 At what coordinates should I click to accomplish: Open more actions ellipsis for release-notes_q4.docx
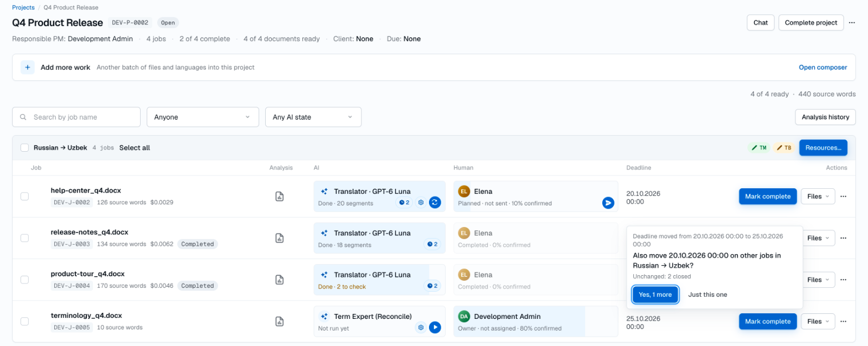[844, 237]
